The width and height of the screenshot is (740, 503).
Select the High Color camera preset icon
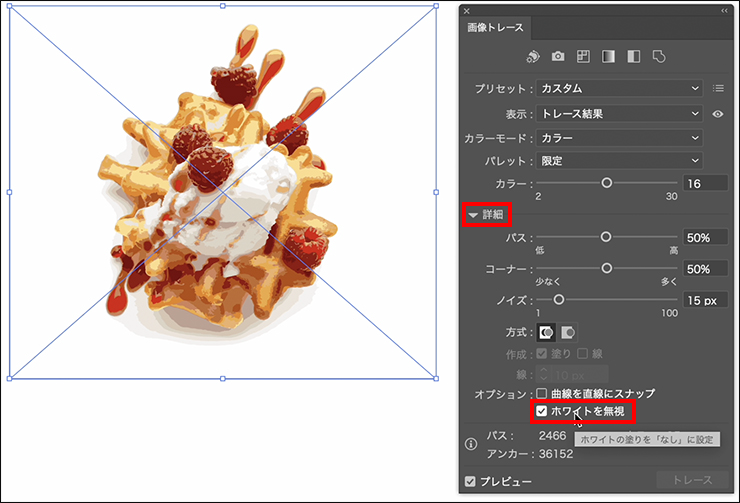(559, 56)
